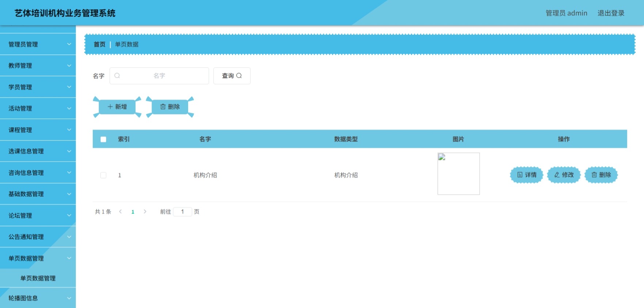
Task: Click the 操作 column header
Action: tap(564, 139)
